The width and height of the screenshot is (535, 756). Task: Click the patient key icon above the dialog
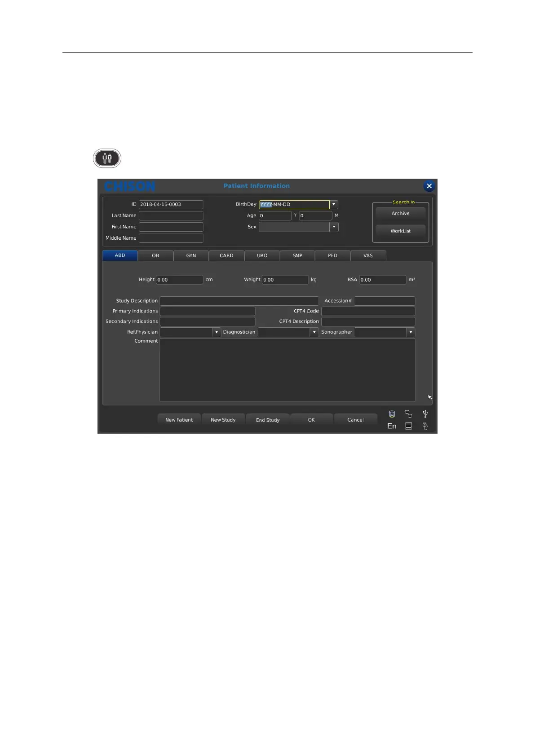point(107,158)
